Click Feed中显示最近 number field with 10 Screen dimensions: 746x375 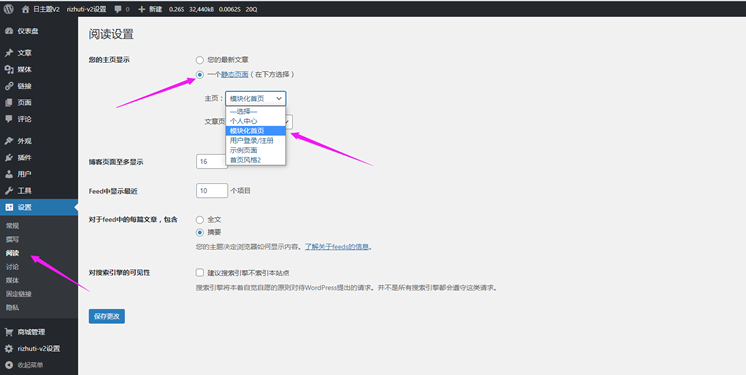point(212,190)
